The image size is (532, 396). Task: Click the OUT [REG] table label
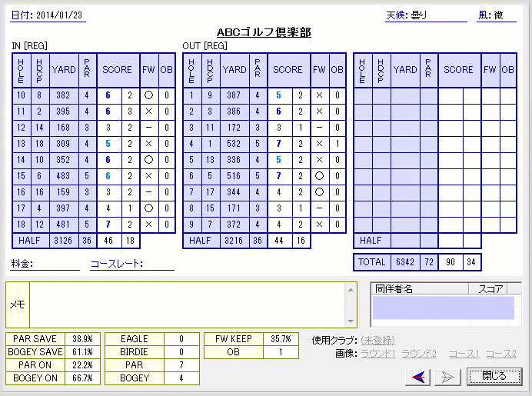[x=205, y=46]
